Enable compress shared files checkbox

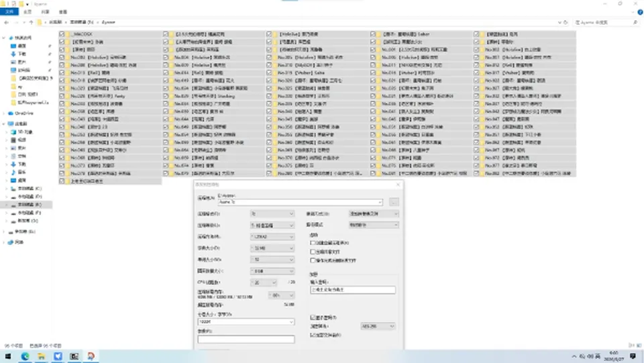(x=313, y=252)
